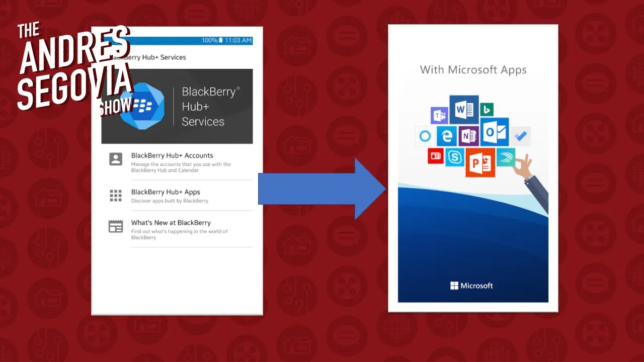Click the 'Hub+ Services' screen title bar text
The width and height of the screenshot is (644, 362).
tap(148, 57)
